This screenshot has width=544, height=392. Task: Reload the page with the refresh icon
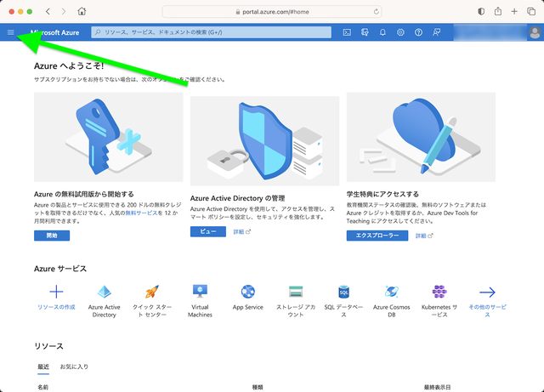[376, 12]
